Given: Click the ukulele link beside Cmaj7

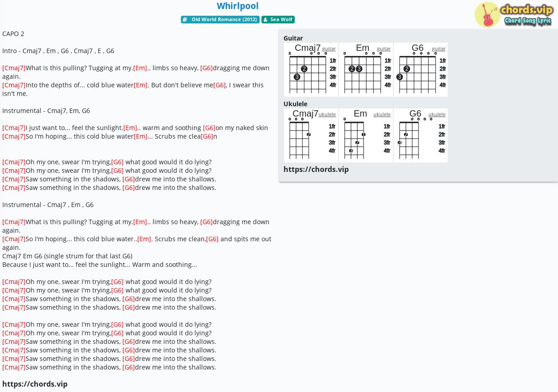Looking at the screenshot, I should click(x=327, y=114).
